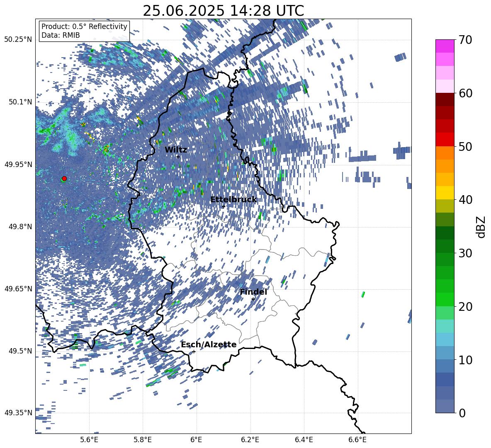Image resolution: width=491 pixels, height=448 pixels.
Task: Click the red radar location marker
Action: point(64,179)
